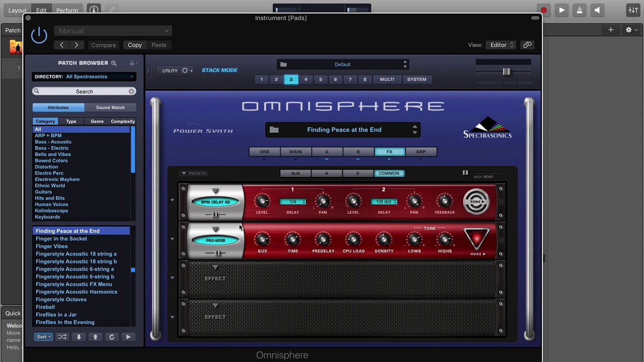Click the record button in Logic toolbar
The width and height of the screenshot is (644, 362).
coord(543,10)
